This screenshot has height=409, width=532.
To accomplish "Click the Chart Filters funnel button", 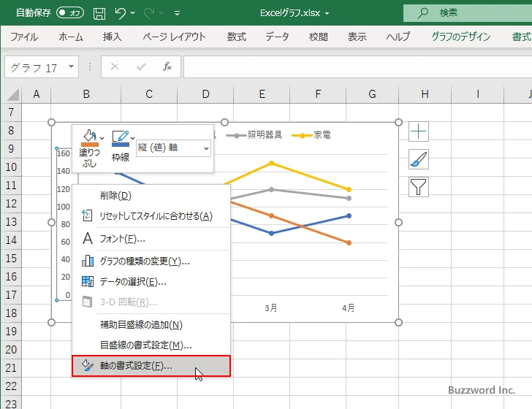I will pos(419,187).
